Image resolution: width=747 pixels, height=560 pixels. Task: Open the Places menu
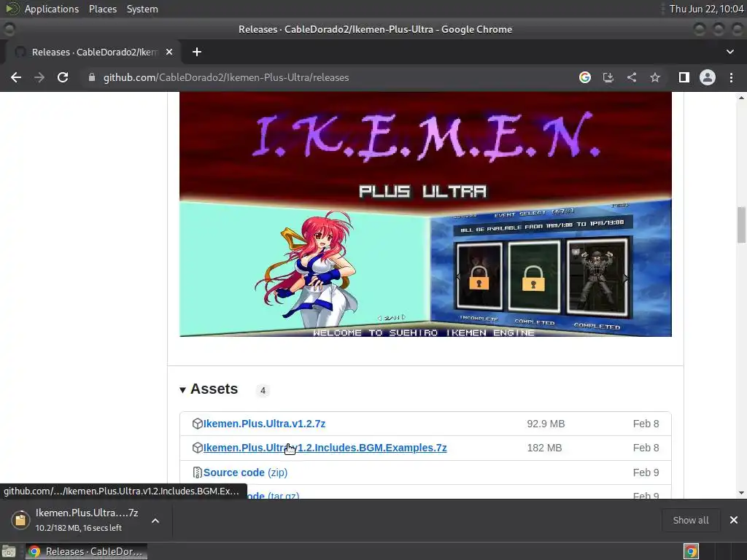[102, 9]
